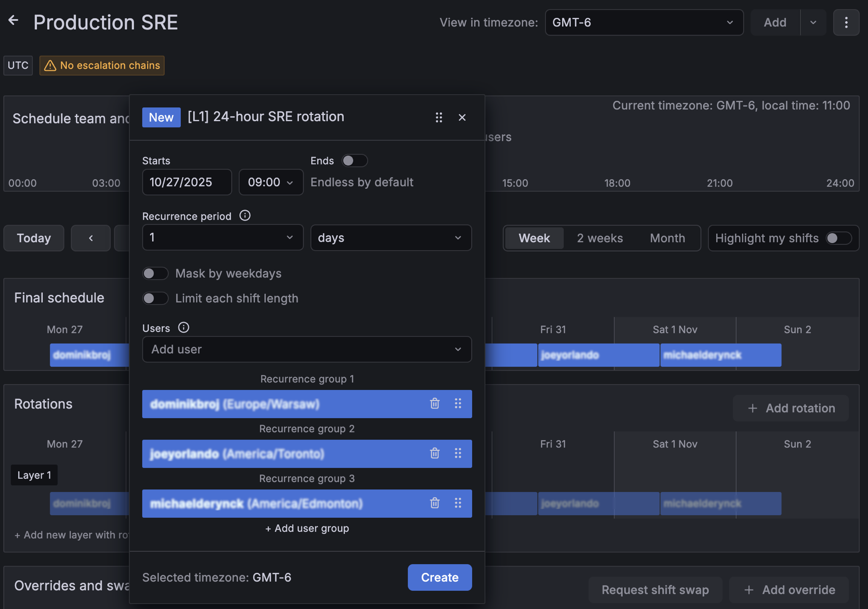
Task: Enable Limit each shift length
Action: pyautogui.click(x=155, y=298)
